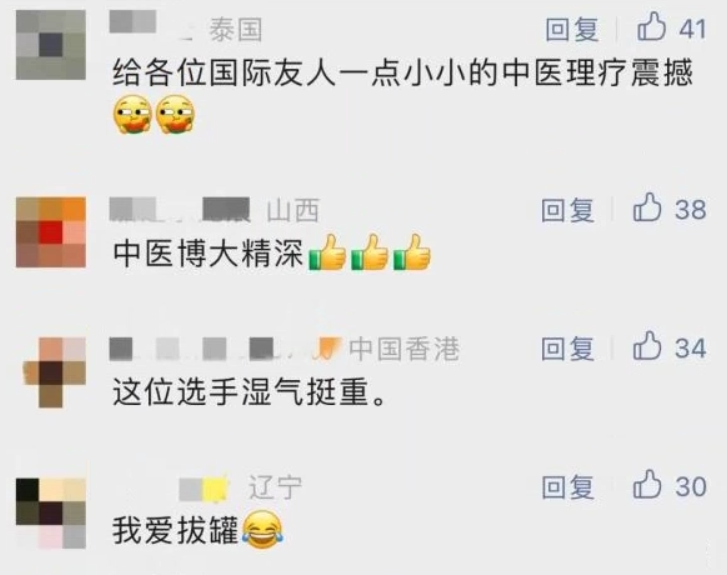727x575 pixels.
Task: Open the 山西 commenter's avatar
Action: click(x=51, y=232)
